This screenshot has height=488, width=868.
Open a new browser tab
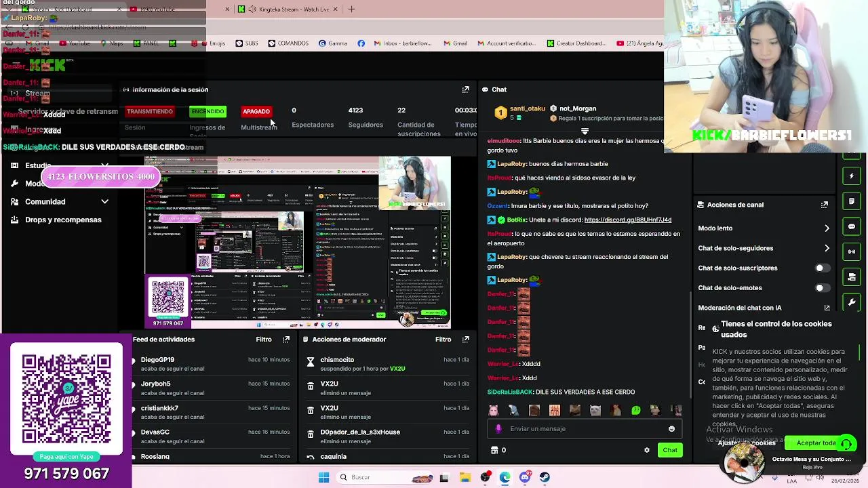(351, 9)
